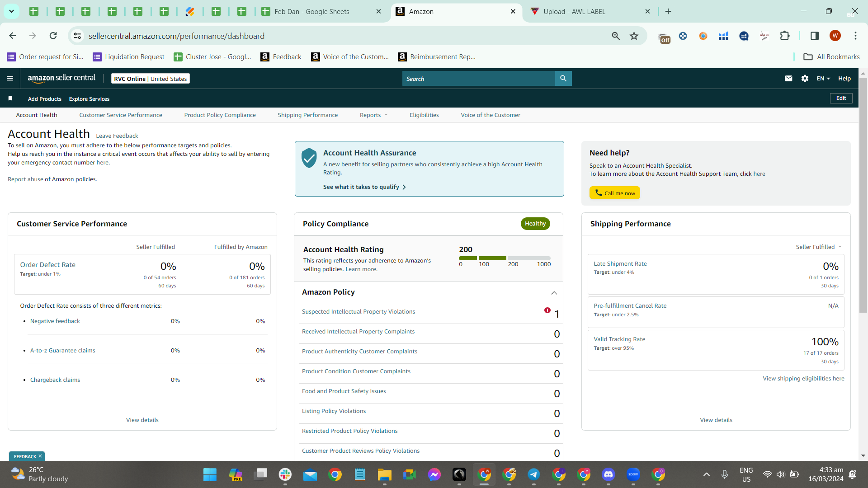The width and height of the screenshot is (868, 488).
Task: Open the Reports dropdown menu
Action: (x=374, y=115)
